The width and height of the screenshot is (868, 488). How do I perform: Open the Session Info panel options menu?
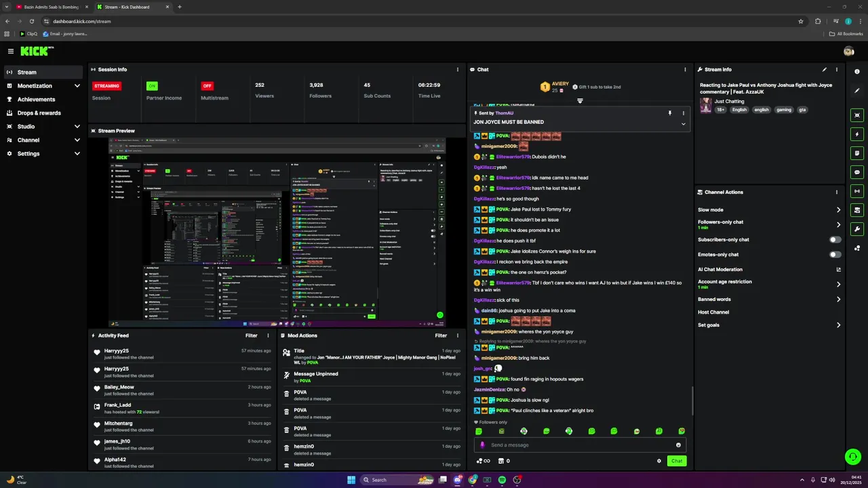tap(458, 69)
